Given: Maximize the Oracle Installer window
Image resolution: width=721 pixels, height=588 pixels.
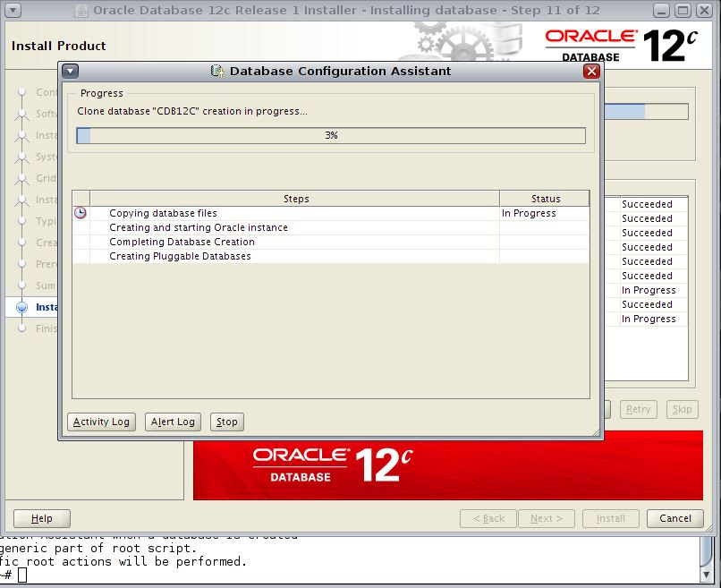Looking at the screenshot, I should pos(683,10).
